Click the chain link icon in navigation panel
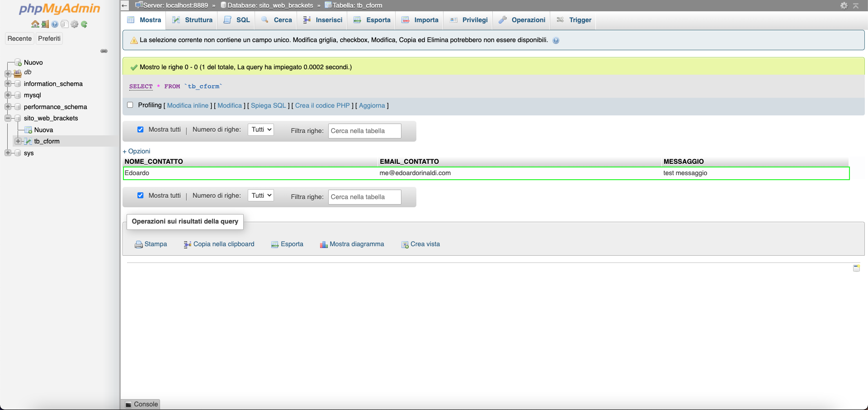 tap(104, 51)
